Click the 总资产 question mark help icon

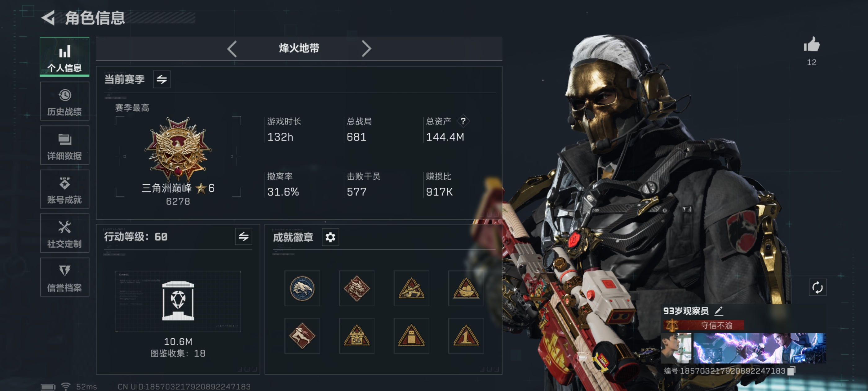point(463,121)
